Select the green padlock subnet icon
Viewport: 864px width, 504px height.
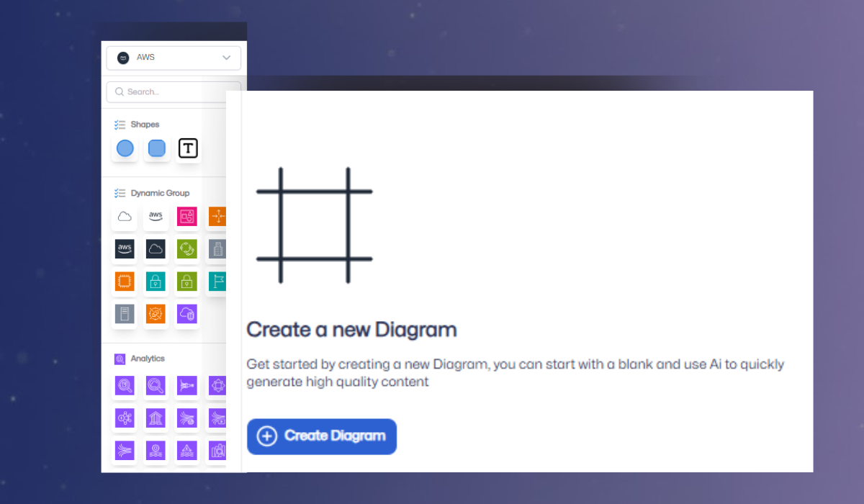[x=187, y=282]
